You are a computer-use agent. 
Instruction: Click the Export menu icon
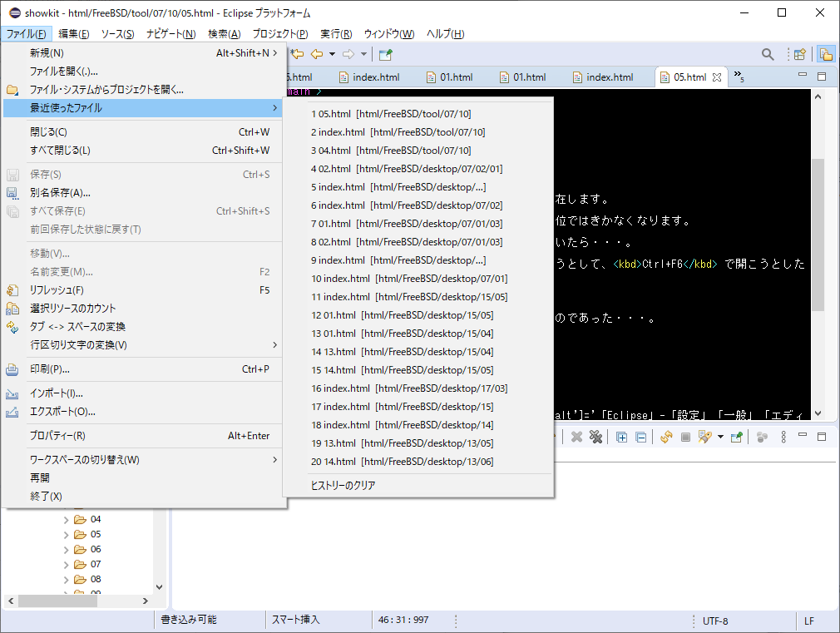12,412
